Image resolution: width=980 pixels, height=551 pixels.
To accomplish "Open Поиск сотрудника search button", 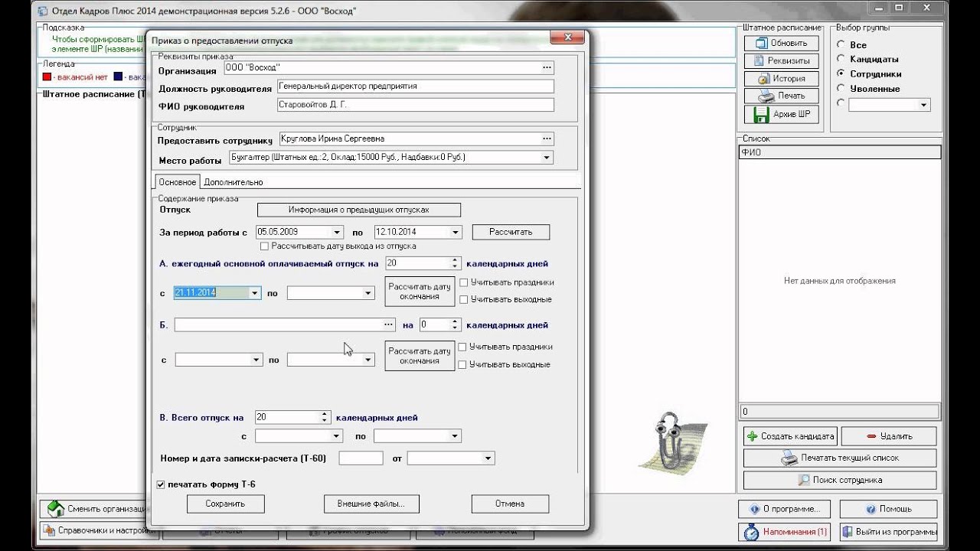I will pos(840,480).
